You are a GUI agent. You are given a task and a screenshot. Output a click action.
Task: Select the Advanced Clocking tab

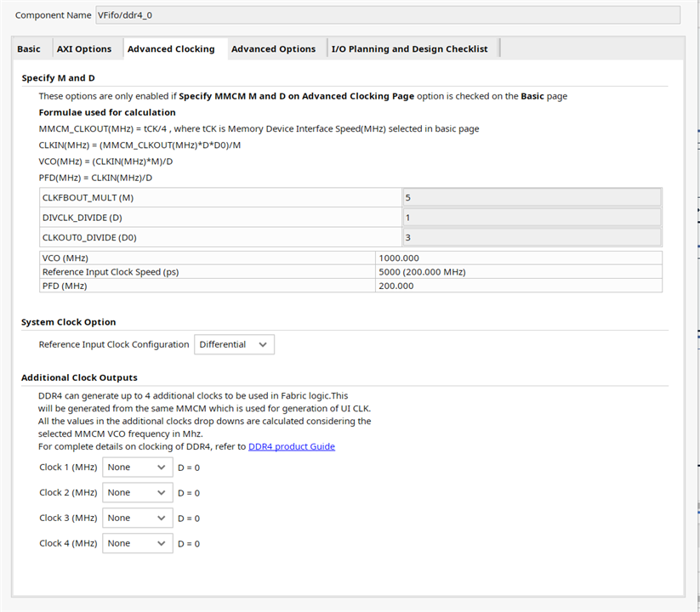click(x=171, y=49)
